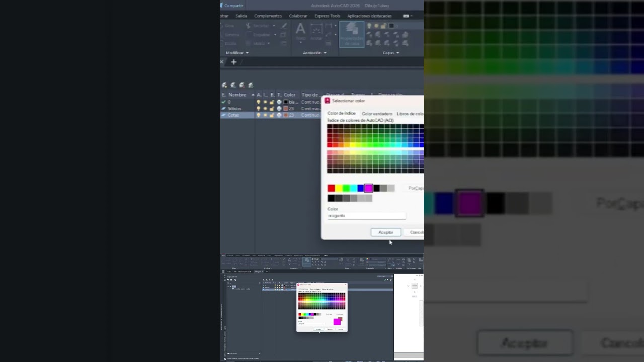Image resolution: width=644 pixels, height=362 pixels.
Task: Click the Set Current layer icon
Action: (x=250, y=85)
